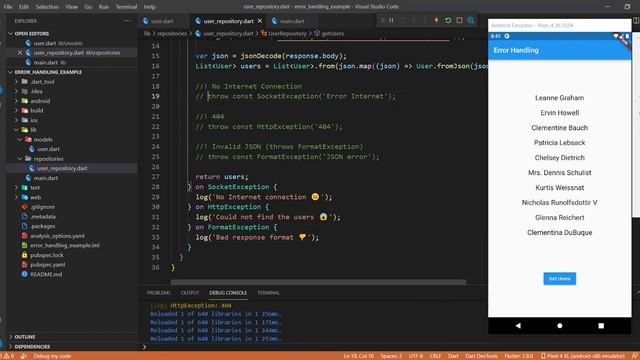640x360 pixels.
Task: Click the step into debug icon
Action: [x=414, y=20]
